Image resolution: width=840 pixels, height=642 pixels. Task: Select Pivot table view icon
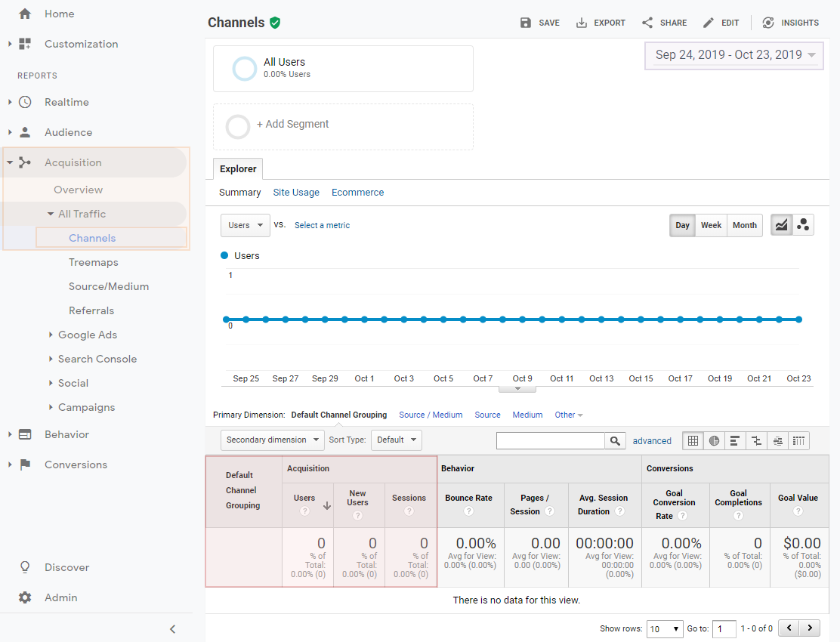point(798,440)
